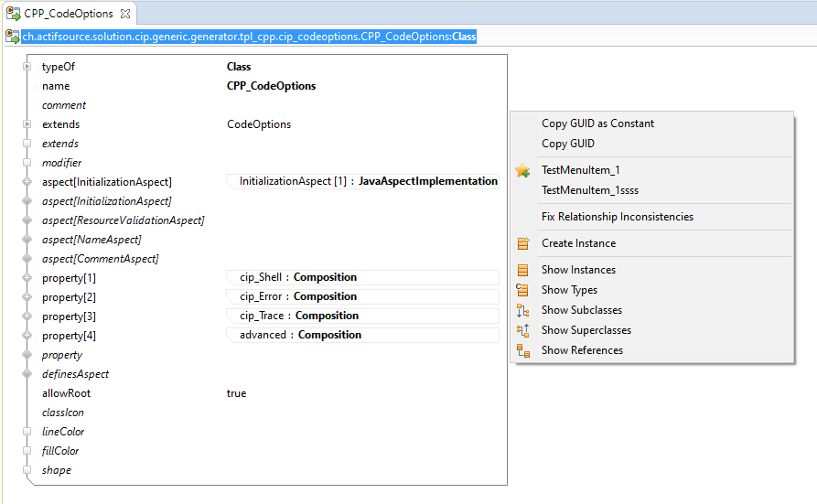Choose Show Types menu entry
Screen dimensions: 817x504
(569, 290)
